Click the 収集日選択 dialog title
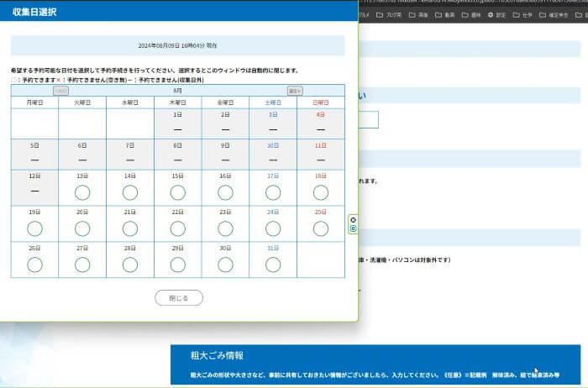The width and height of the screenshot is (588, 388). (x=34, y=12)
